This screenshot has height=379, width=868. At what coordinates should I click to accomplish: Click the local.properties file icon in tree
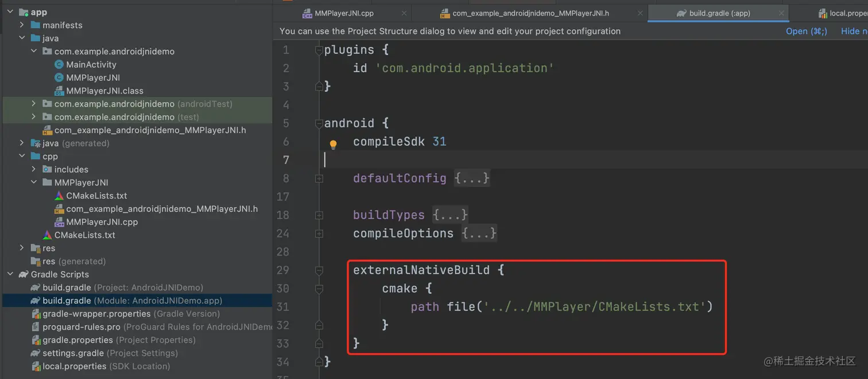pos(36,366)
